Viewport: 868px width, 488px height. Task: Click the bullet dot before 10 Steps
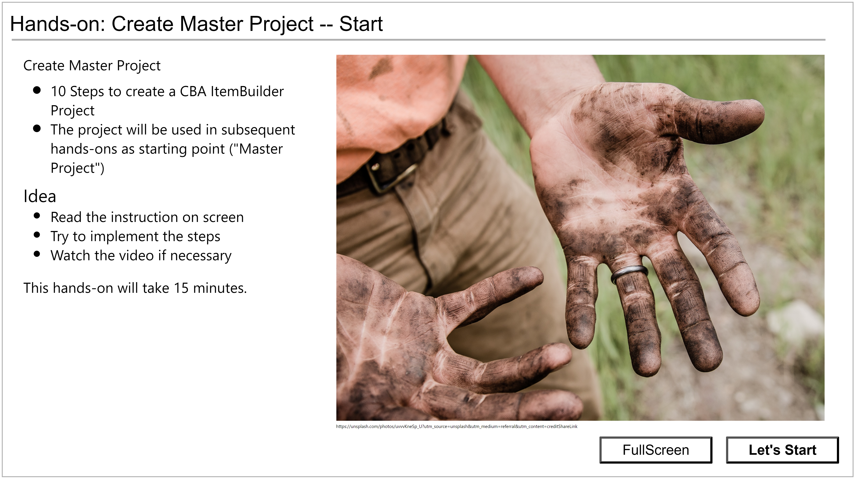[37, 90]
